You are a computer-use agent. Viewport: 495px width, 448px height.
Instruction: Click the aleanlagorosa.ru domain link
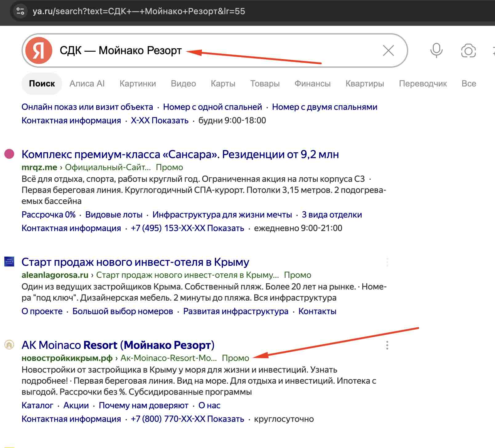[55, 275]
